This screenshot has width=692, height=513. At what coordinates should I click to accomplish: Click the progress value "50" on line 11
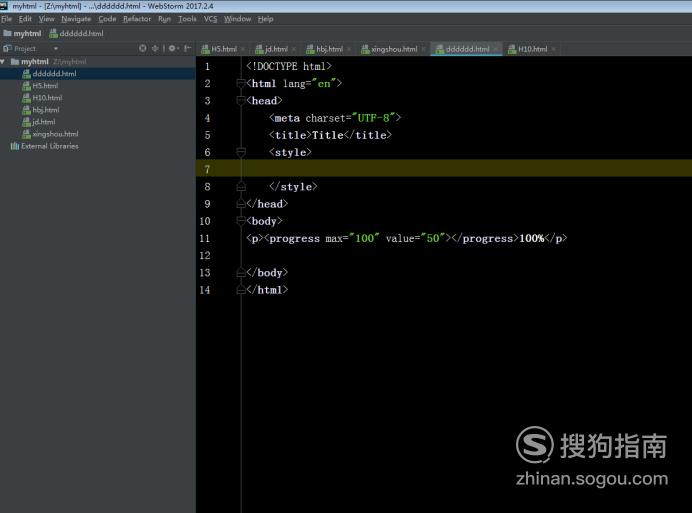tap(432, 238)
